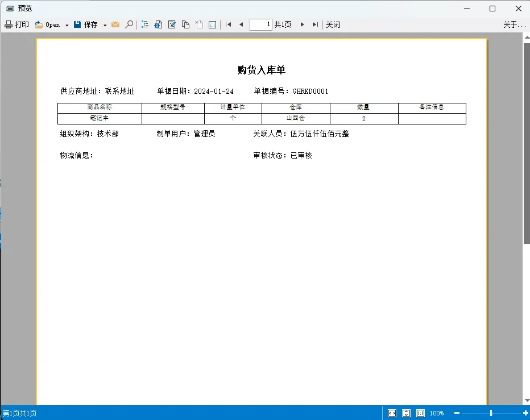The width and height of the screenshot is (530, 420).
Task: Click the 购货入库单 report title
Action: point(261,70)
